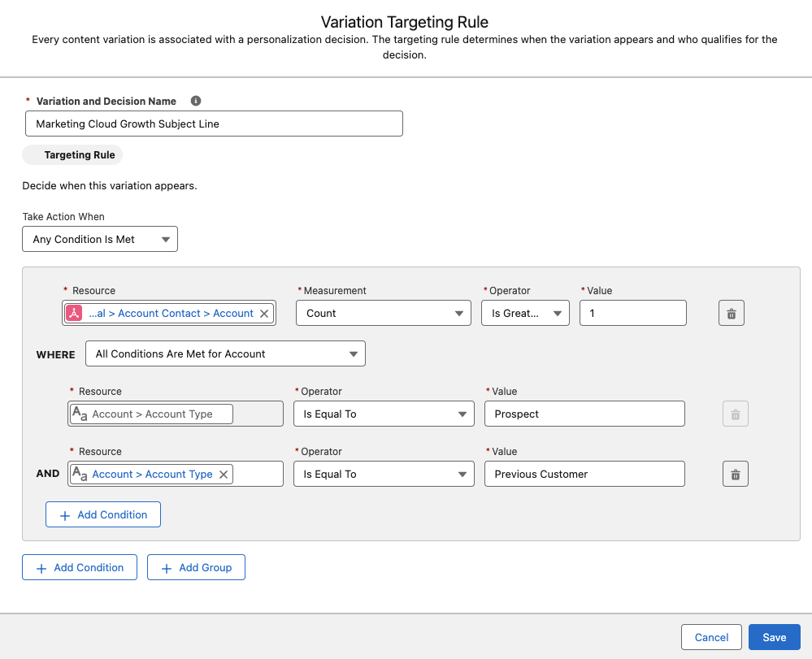812x659 pixels.
Task: Open All Conditions Are Met for Account dropdown
Action: tap(225, 353)
